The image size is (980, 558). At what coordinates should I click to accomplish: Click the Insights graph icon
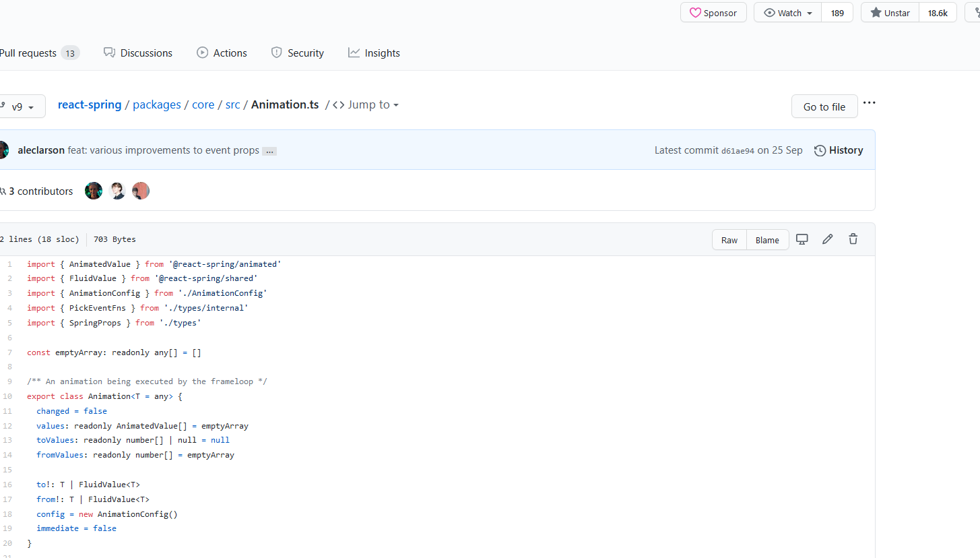tap(354, 53)
